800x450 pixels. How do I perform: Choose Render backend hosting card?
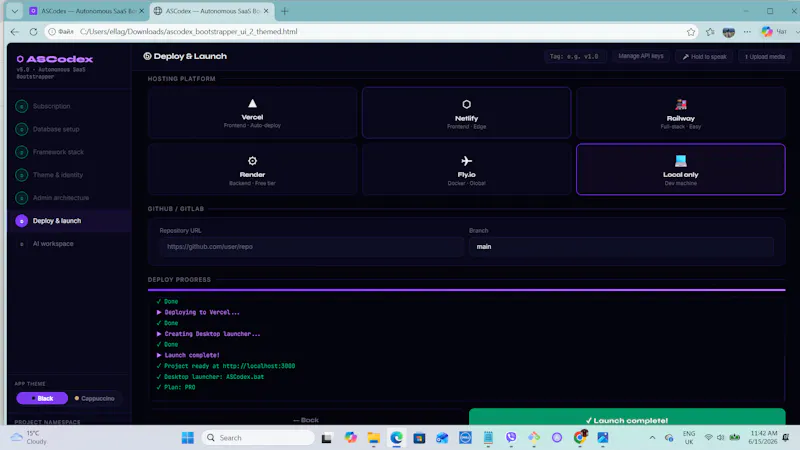[252, 169]
